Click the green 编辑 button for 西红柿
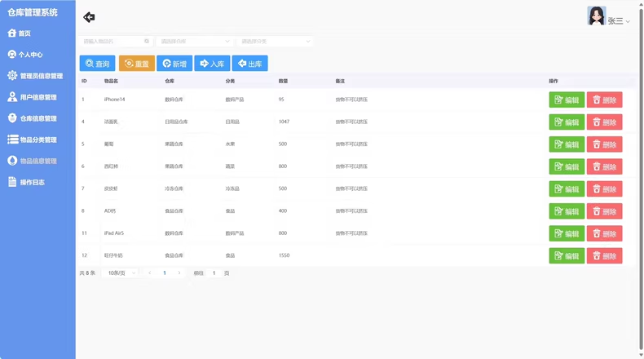This screenshot has height=359, width=644. (567, 166)
